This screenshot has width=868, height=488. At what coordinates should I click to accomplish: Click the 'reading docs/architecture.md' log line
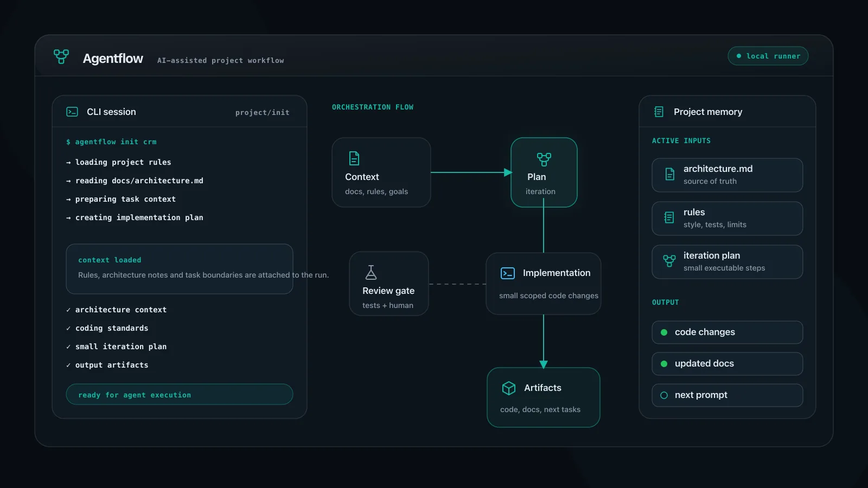135,181
